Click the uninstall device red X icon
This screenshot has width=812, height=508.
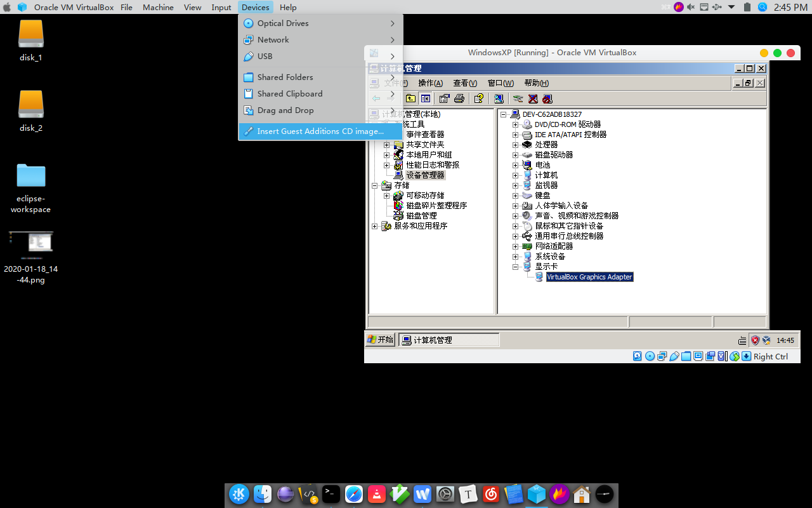point(533,98)
